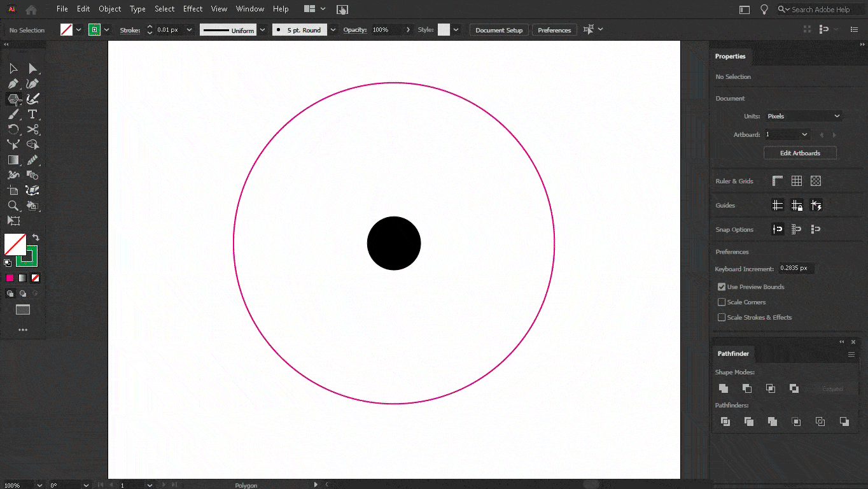Open the stroke weight dropdown
Viewport: 868px width, 489px height.
(x=189, y=30)
